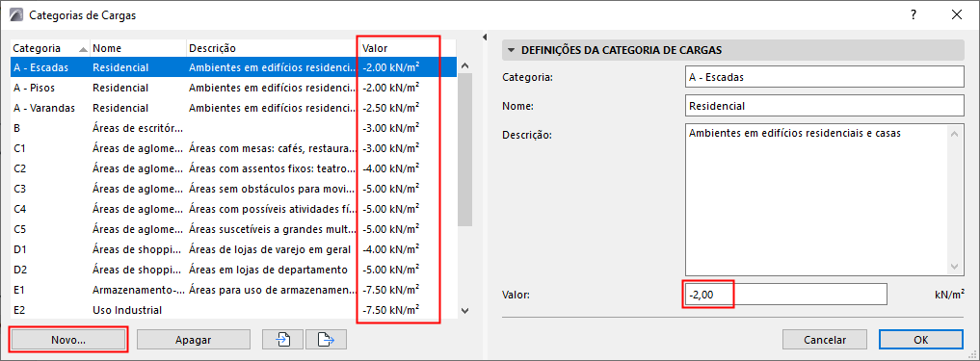Select category C5 row
The height and width of the screenshot is (361, 980).
(234, 228)
